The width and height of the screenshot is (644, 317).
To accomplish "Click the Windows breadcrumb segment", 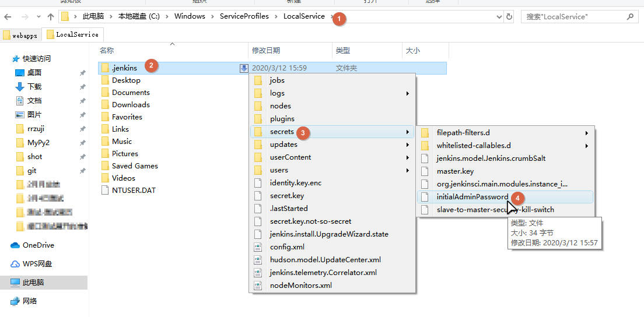I will (190, 16).
